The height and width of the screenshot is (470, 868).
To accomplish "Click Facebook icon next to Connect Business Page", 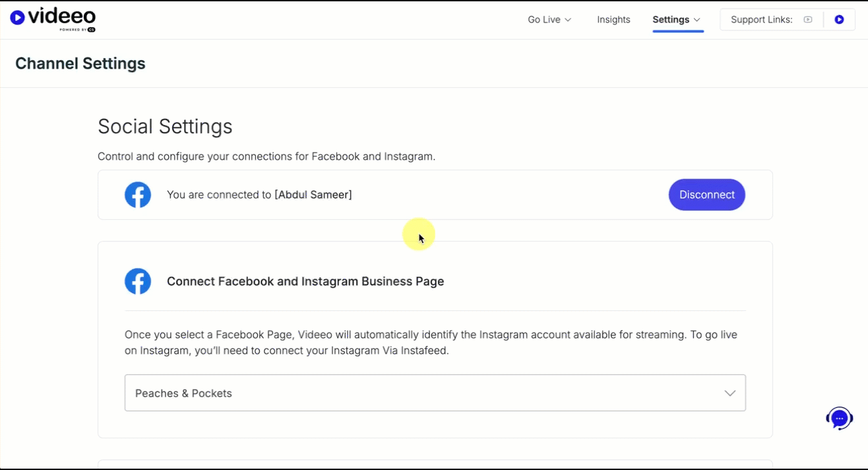I will click(138, 281).
